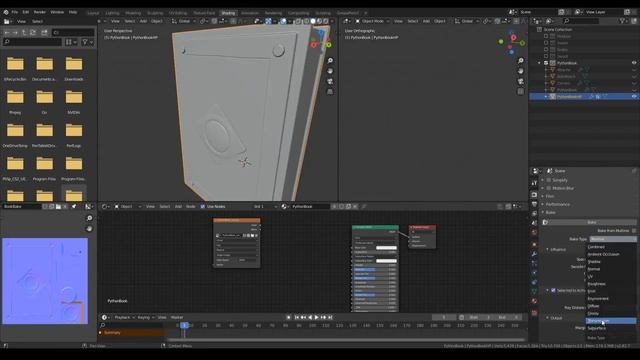Switch to Layout workspace tab

click(93, 13)
